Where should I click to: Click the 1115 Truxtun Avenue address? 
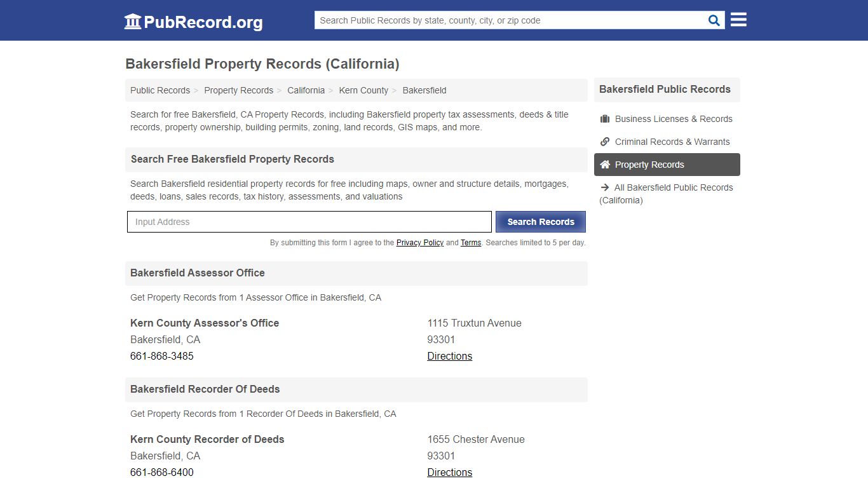click(x=475, y=323)
